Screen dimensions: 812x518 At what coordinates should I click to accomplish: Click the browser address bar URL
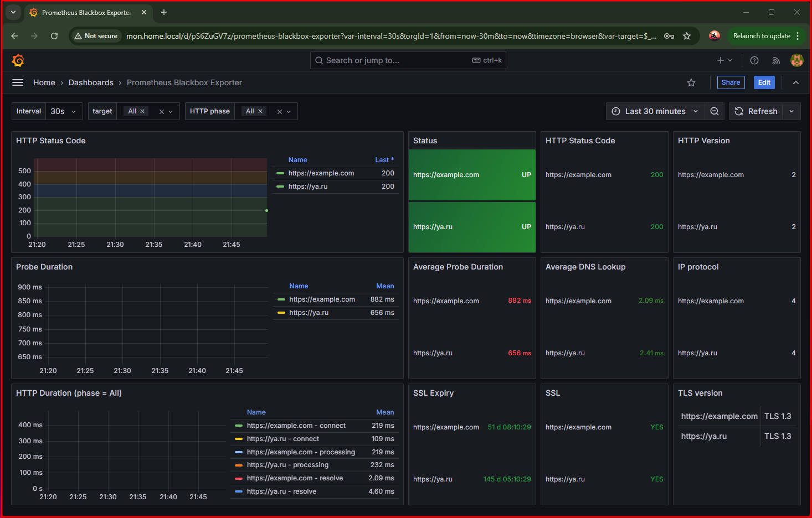point(391,36)
